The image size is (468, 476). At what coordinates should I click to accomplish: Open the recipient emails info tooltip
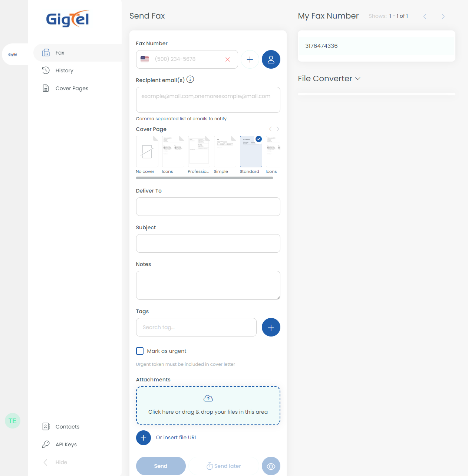[190, 79]
